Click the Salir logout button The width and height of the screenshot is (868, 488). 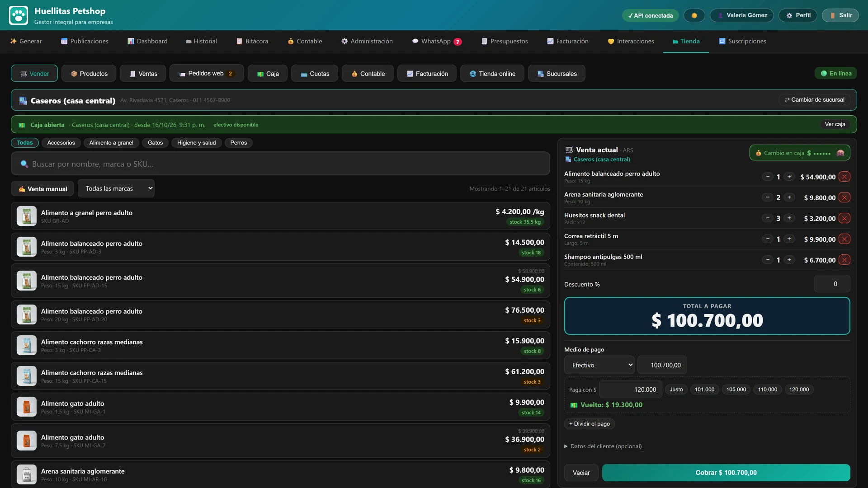pos(840,15)
